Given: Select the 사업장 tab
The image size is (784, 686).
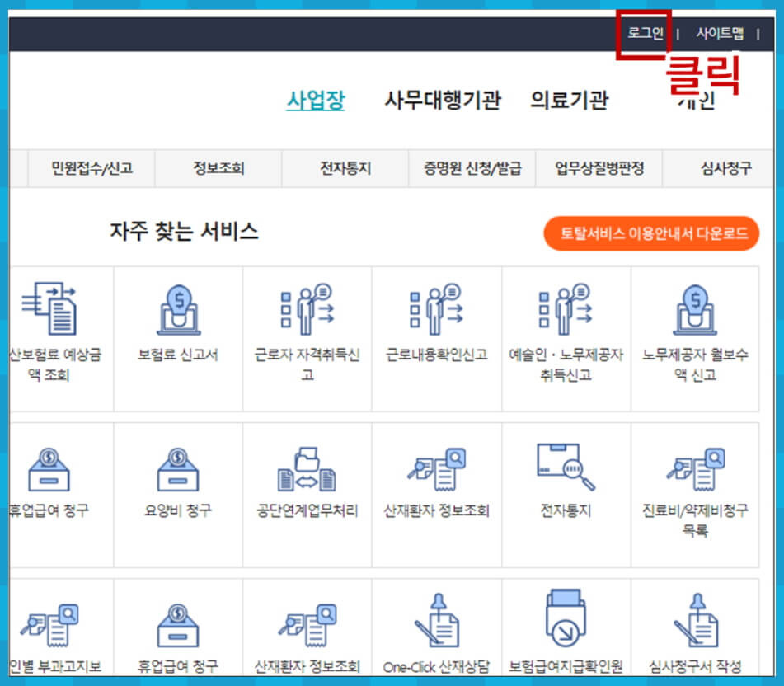Looking at the screenshot, I should (316, 100).
